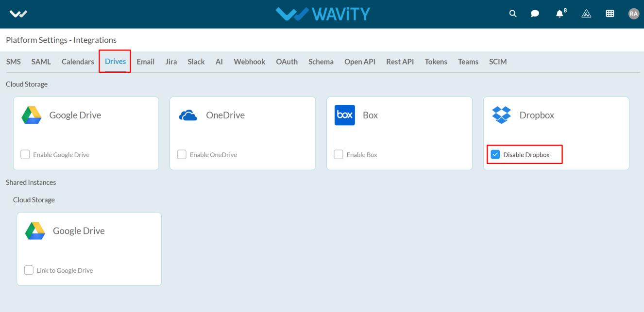The width and height of the screenshot is (644, 312).
Task: Open the chat bubble icon
Action: (535, 14)
